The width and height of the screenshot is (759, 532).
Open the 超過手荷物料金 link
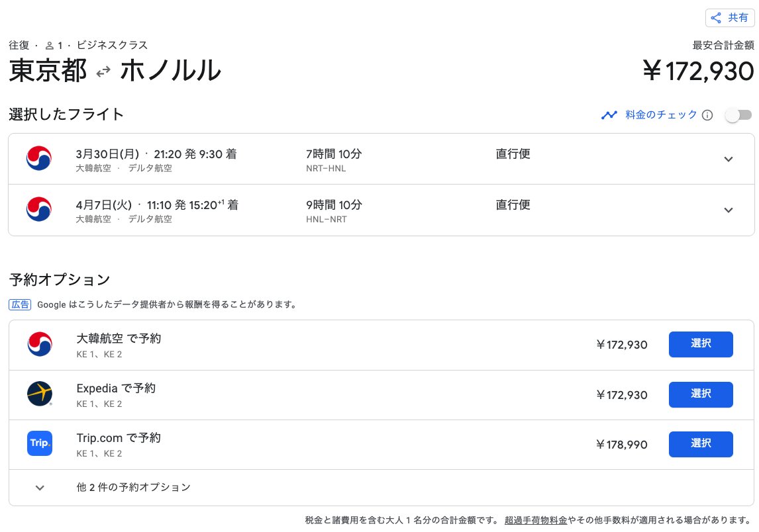[x=535, y=520]
